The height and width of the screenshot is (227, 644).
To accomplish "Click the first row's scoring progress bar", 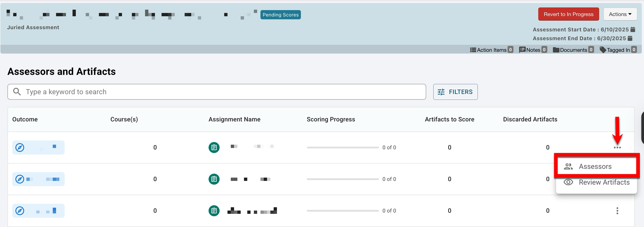I will coord(342,147).
